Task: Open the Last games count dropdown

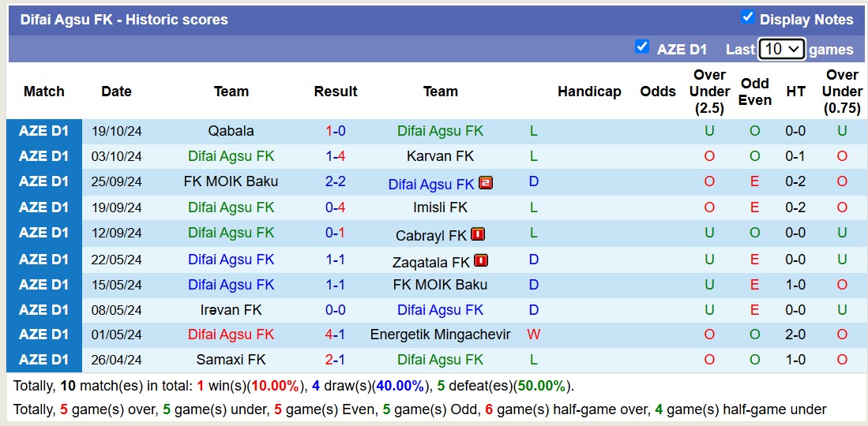Action: [x=781, y=49]
